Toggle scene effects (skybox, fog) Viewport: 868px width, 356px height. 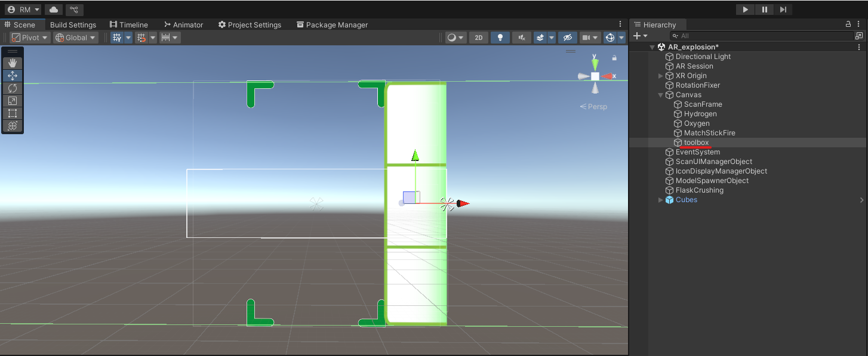540,38
